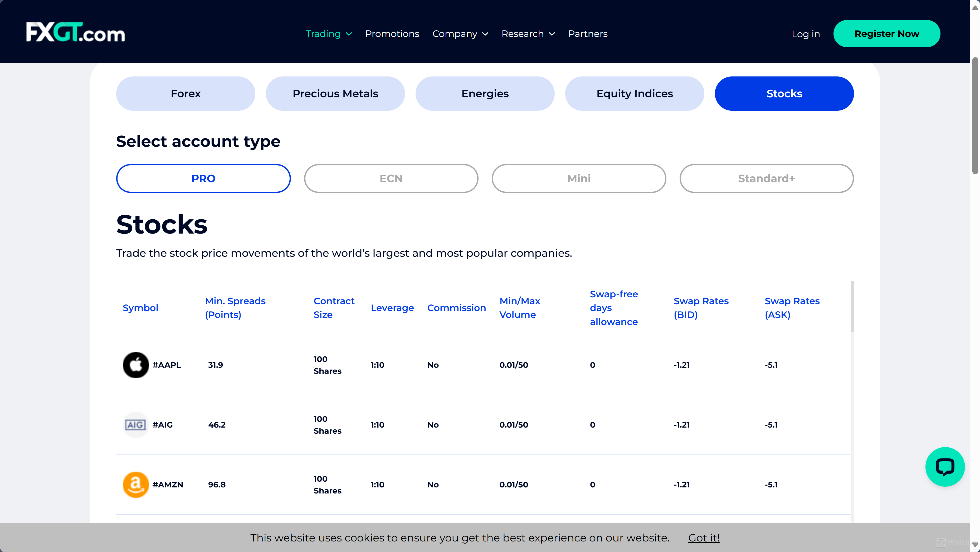Open the Promotions menu item

coord(392,33)
